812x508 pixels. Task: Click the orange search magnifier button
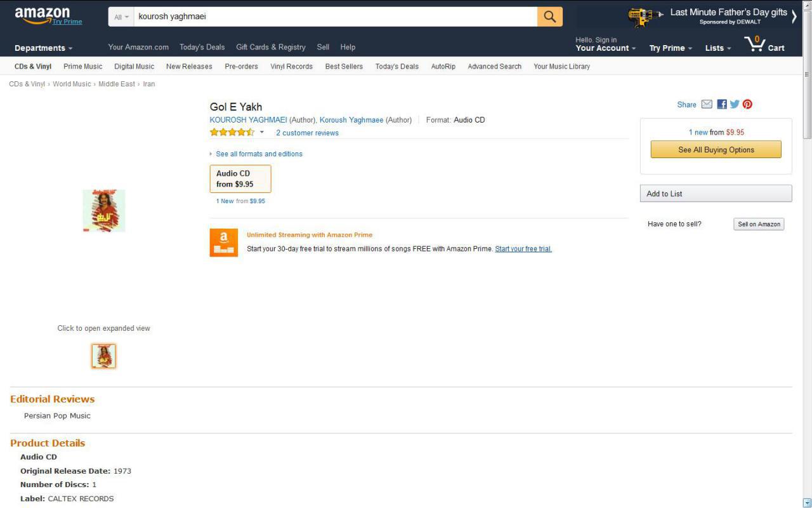(549, 17)
